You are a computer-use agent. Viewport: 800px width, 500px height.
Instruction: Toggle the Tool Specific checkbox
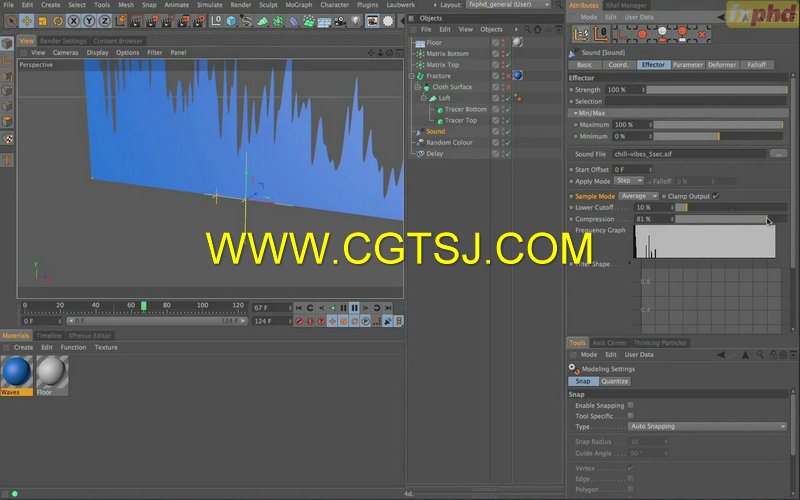[631, 416]
